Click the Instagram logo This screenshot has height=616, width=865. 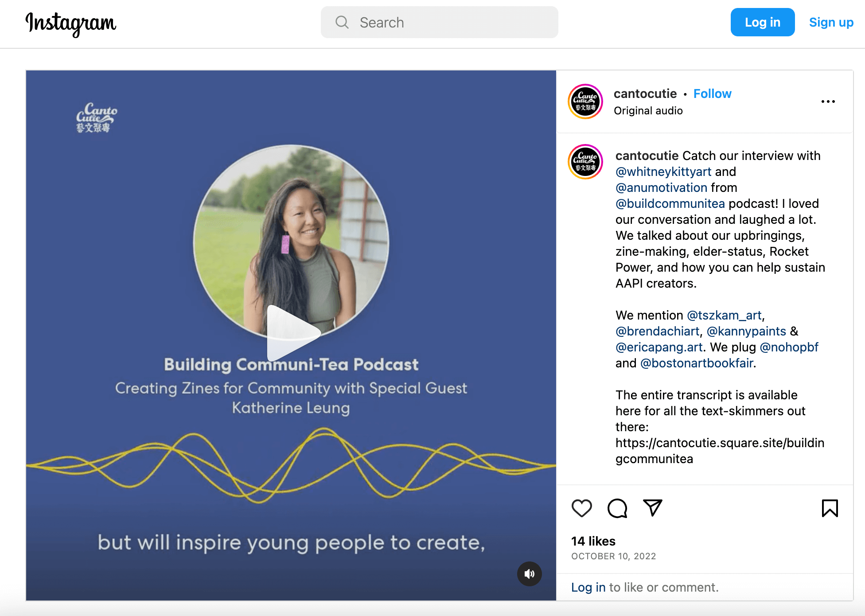(71, 23)
